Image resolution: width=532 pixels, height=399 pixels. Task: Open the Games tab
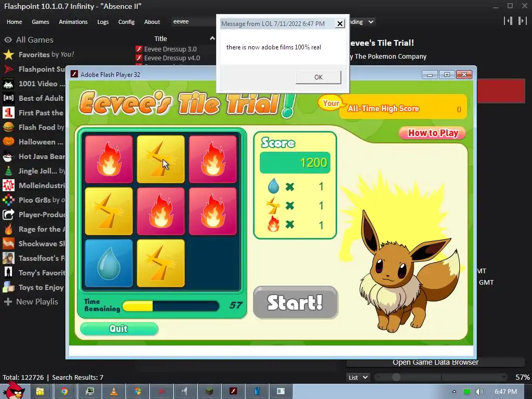tap(41, 22)
